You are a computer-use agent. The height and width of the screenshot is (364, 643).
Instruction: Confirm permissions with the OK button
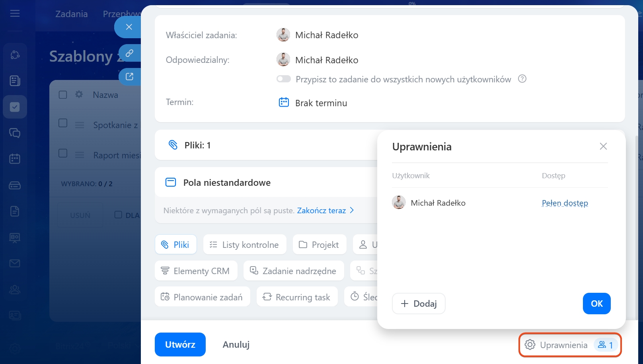pos(596,304)
